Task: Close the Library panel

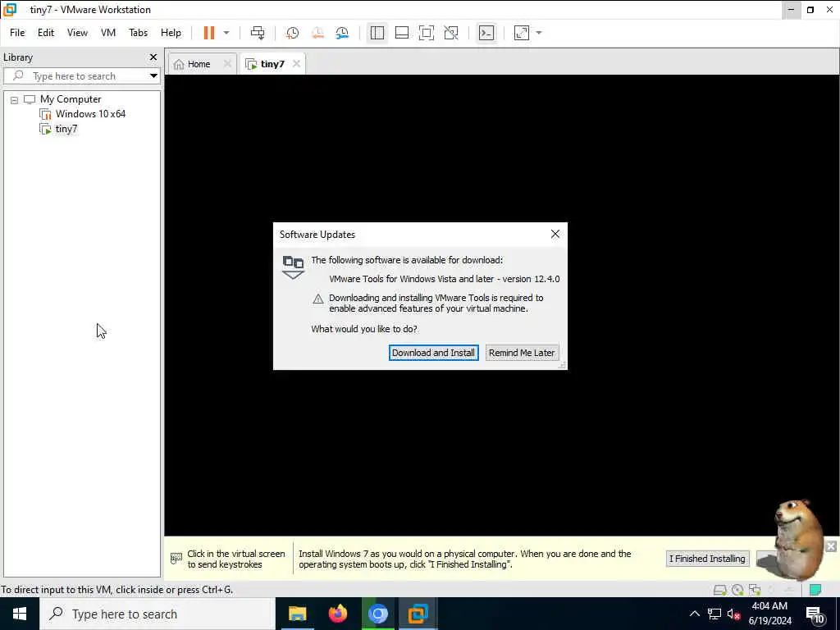Action: click(x=153, y=57)
